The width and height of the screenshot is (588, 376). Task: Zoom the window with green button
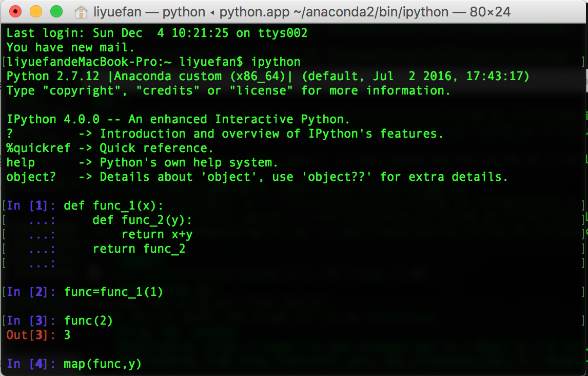click(56, 11)
